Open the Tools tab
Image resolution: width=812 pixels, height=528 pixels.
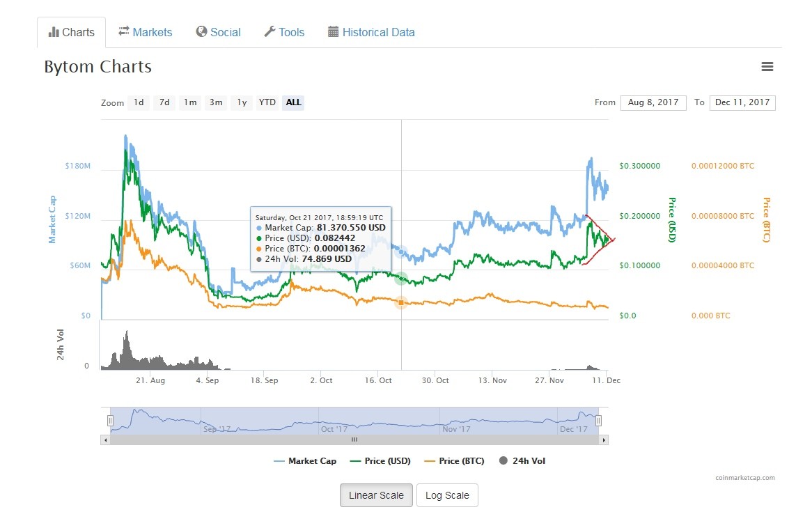[x=284, y=32]
